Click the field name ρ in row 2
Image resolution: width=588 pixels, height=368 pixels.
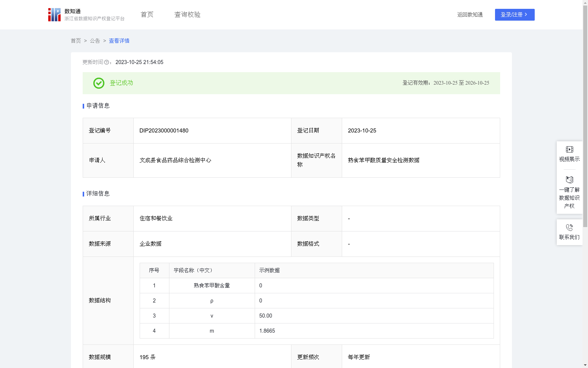[212, 301]
